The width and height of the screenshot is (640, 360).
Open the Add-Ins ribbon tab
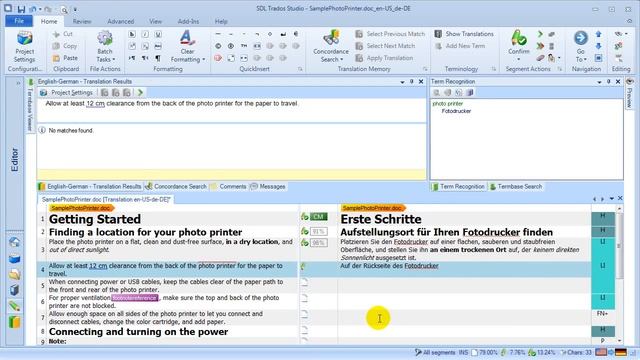click(188, 21)
